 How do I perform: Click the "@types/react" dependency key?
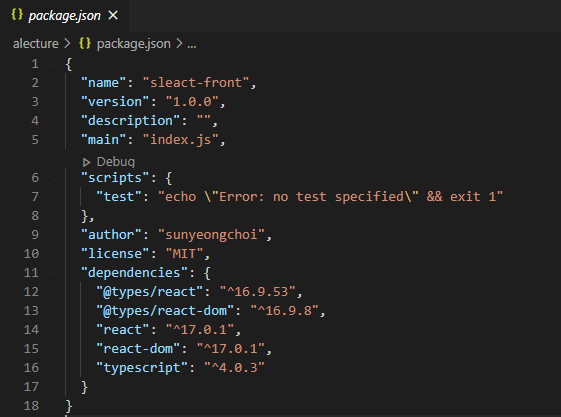(150, 292)
